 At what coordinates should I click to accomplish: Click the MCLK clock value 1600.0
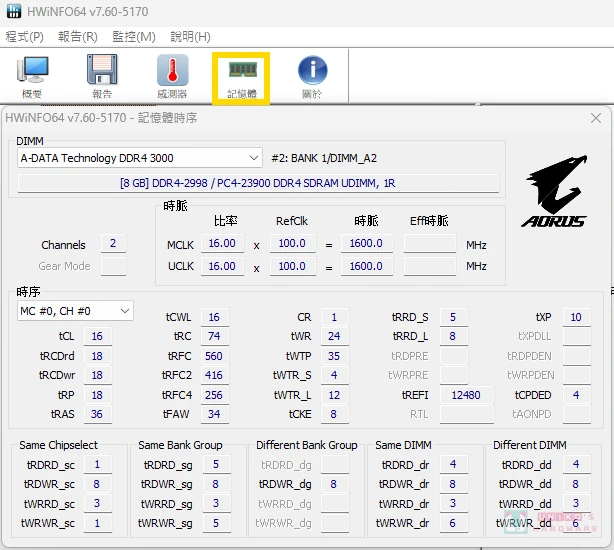pos(367,243)
